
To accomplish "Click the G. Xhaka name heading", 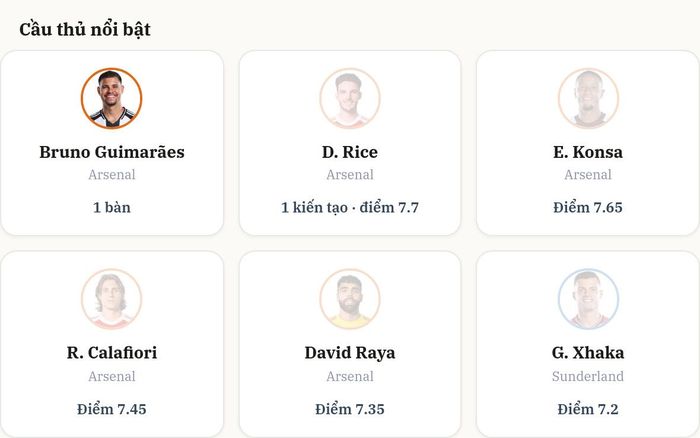I will [x=588, y=353].
